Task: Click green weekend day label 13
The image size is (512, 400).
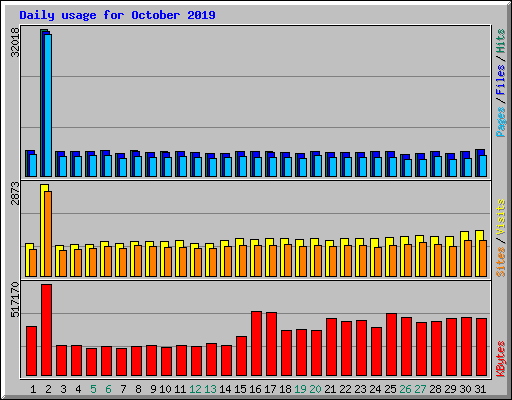Action: coord(210,389)
